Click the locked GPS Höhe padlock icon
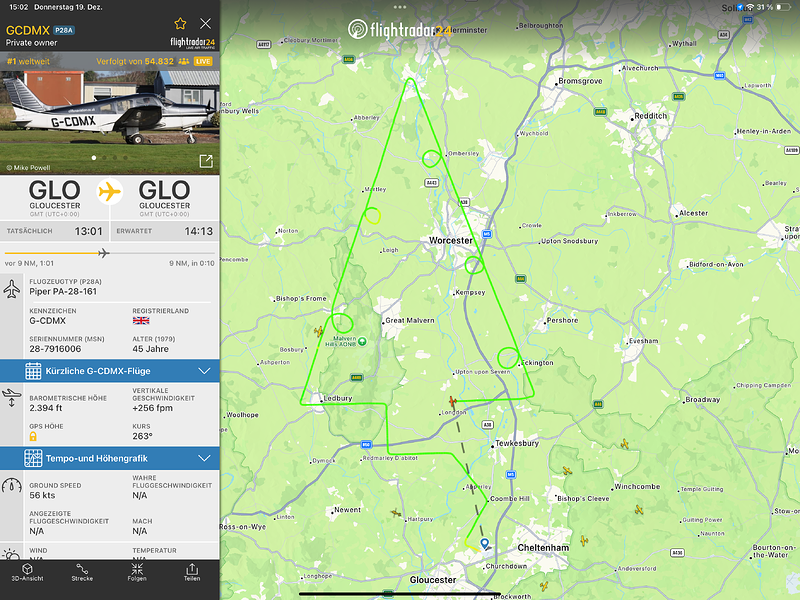This screenshot has height=600, width=800. click(33, 436)
